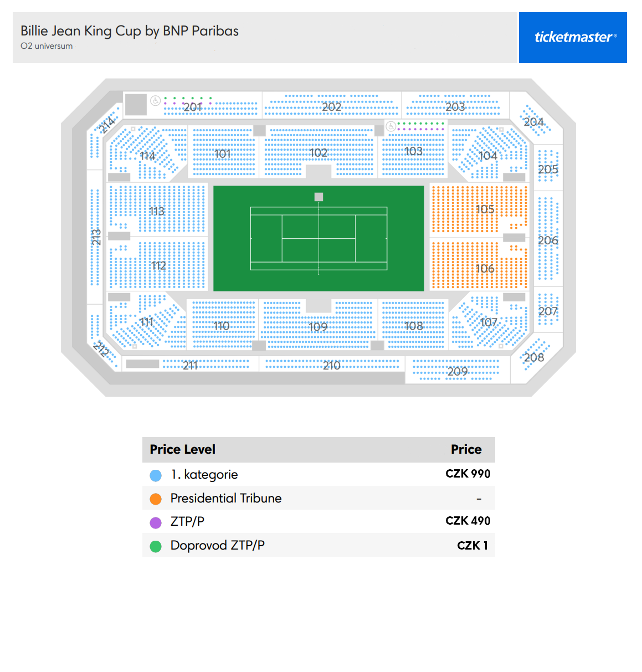Click the green Doprovod ZTP/P legend dot
The image size is (642, 672).
pyautogui.click(x=156, y=546)
